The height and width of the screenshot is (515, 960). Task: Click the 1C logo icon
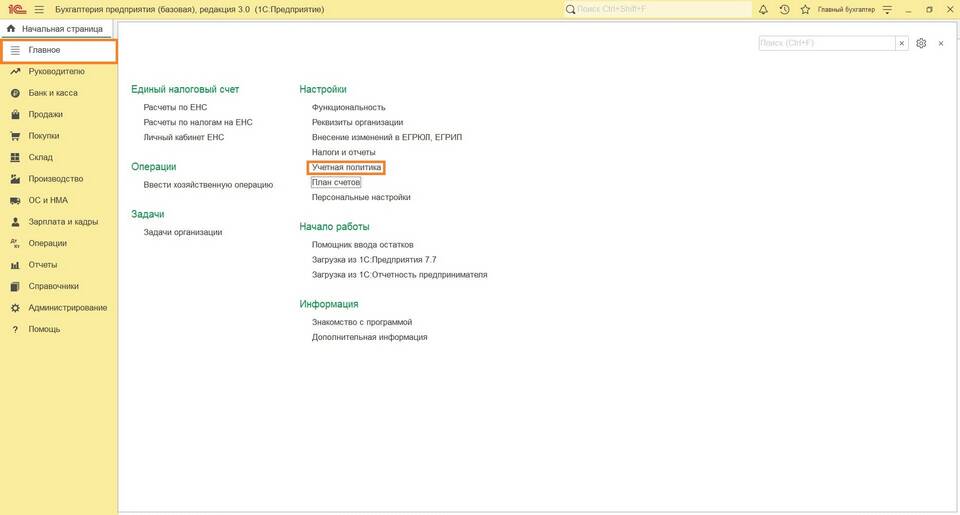(16, 9)
